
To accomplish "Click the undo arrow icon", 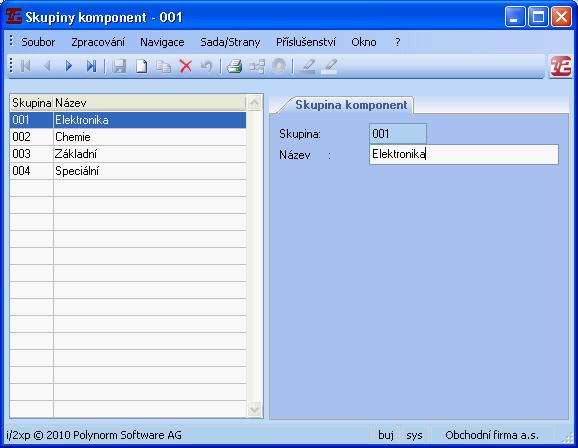I will pyautogui.click(x=207, y=66).
